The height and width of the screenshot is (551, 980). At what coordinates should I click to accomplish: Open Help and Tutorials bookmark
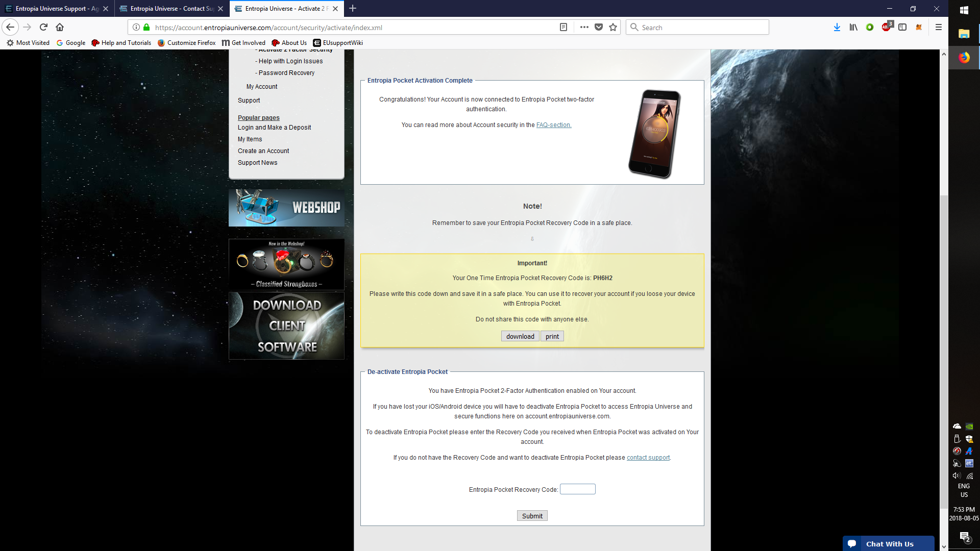pyautogui.click(x=121, y=43)
